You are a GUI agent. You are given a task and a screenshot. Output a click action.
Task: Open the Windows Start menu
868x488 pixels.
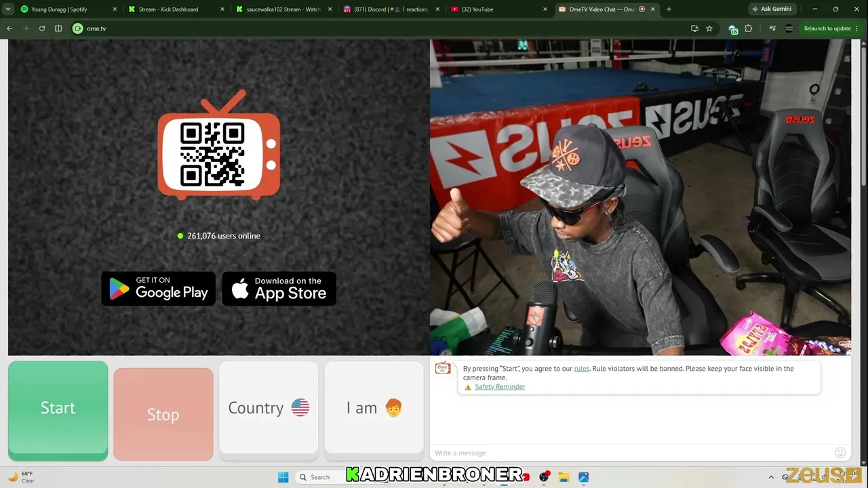coord(283,477)
